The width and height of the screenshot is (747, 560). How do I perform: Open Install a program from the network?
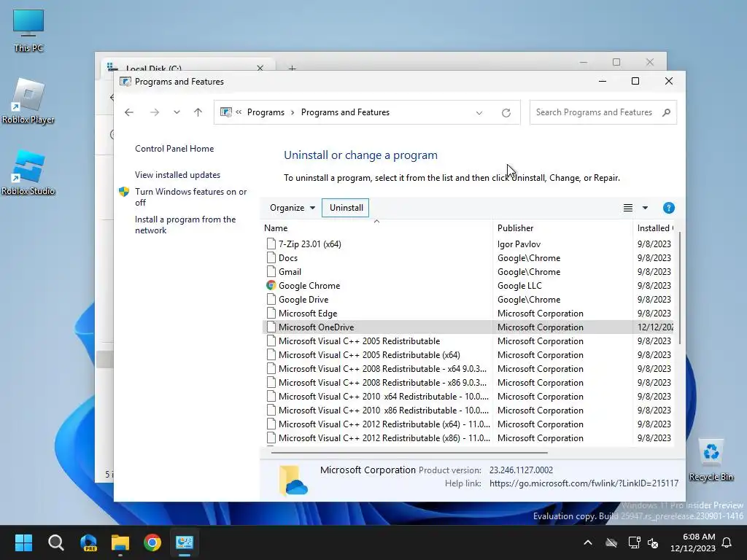pyautogui.click(x=185, y=225)
